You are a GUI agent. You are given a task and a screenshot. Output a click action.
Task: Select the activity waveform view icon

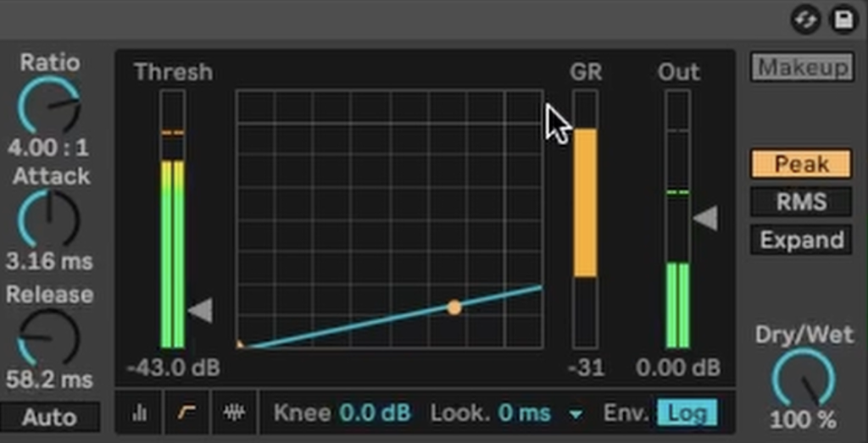[234, 413]
